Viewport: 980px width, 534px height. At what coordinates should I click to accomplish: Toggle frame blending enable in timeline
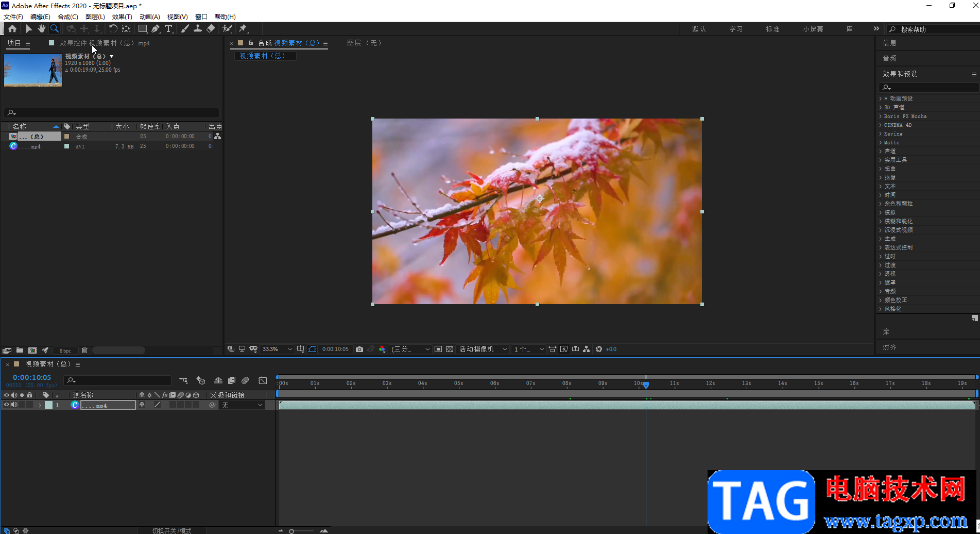[232, 380]
